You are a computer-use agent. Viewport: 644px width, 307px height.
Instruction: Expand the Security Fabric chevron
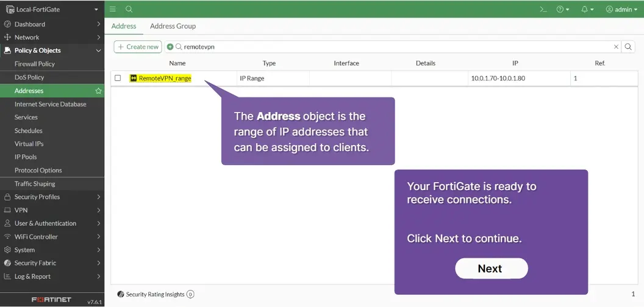(x=99, y=263)
